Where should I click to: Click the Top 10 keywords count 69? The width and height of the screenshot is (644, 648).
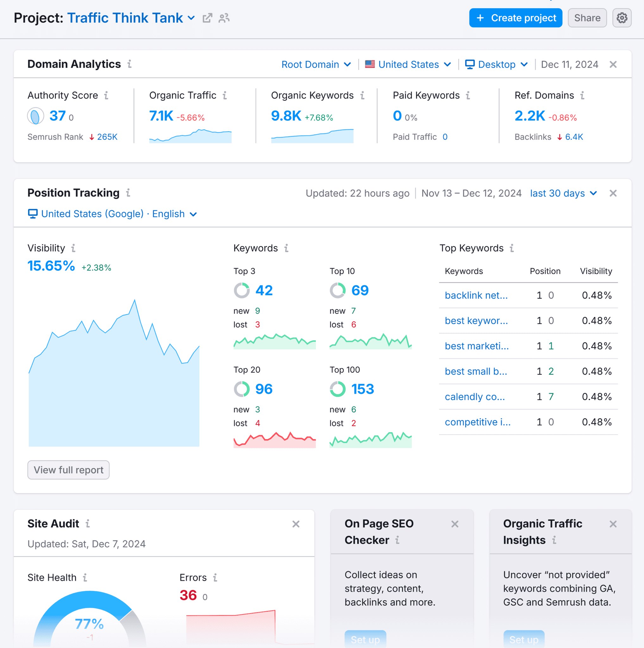click(360, 290)
